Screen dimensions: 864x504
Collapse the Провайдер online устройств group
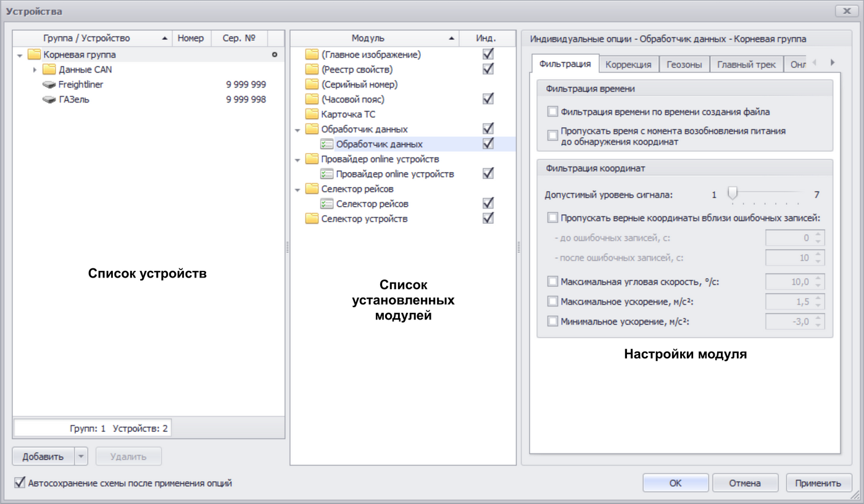click(x=297, y=160)
